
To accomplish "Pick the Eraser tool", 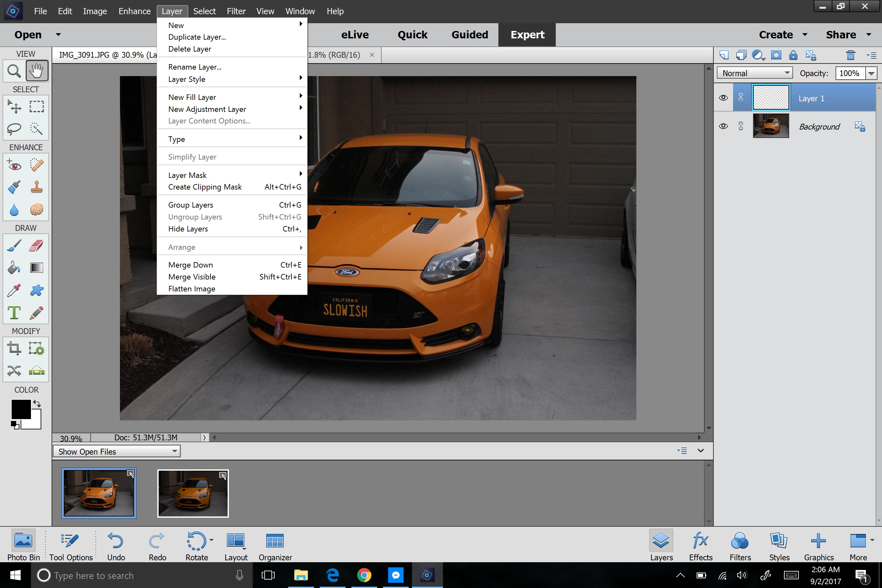I will pos(36,246).
